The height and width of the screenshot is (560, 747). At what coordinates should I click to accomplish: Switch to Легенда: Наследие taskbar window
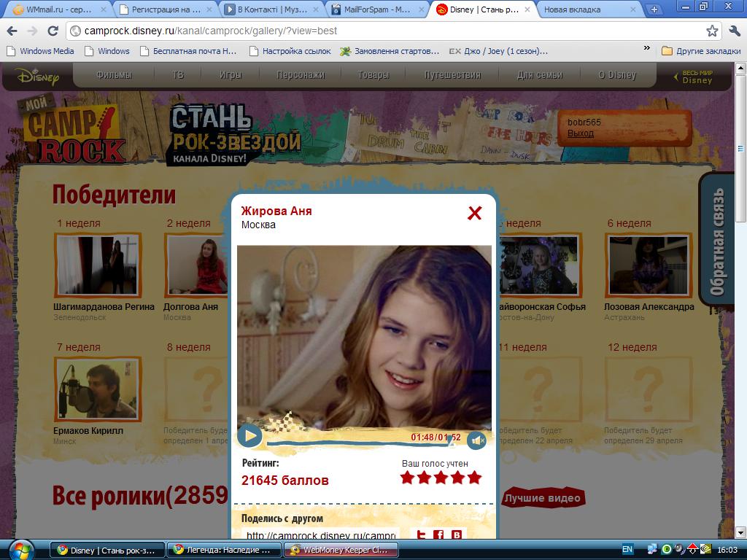pos(223,550)
